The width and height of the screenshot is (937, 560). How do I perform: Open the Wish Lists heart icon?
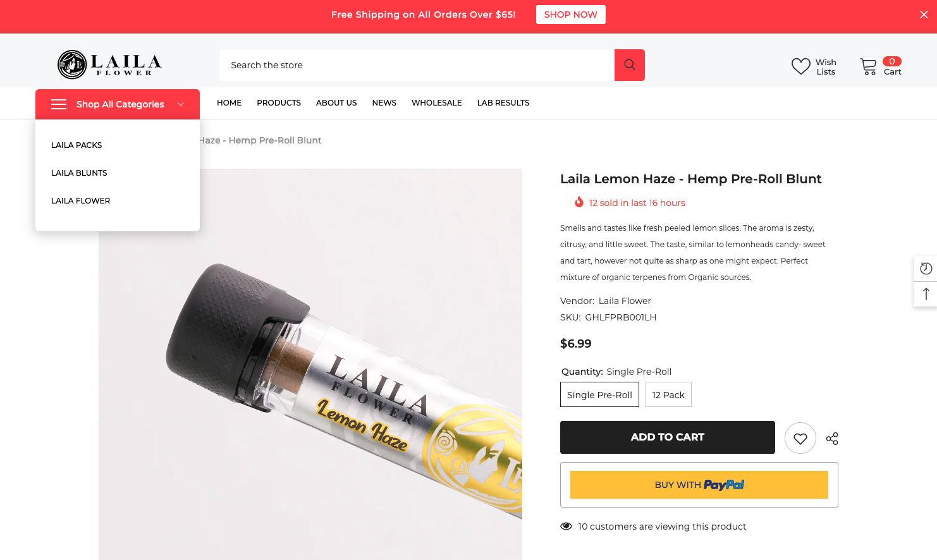coord(800,66)
